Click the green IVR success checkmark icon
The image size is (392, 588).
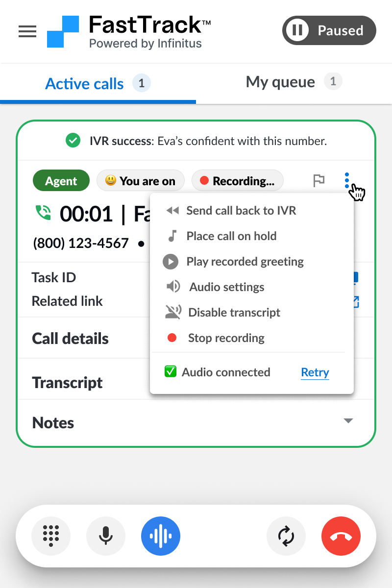pos(73,141)
